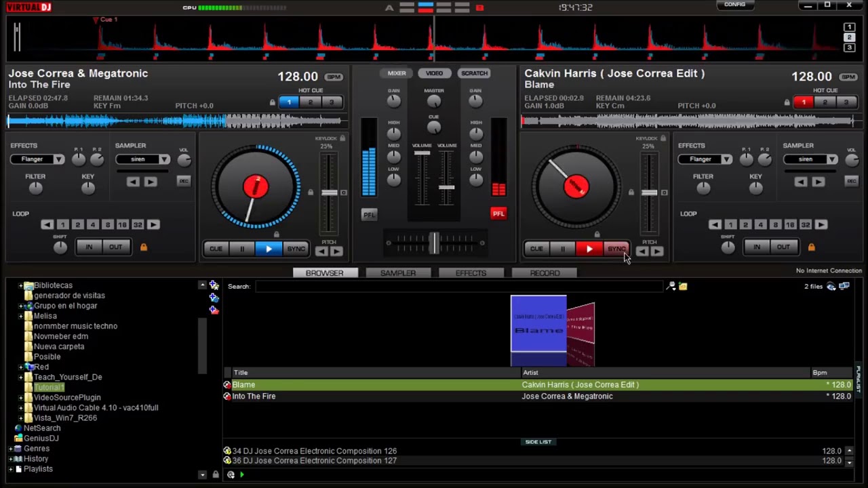Screen dimensions: 868x488
Task: Switch to the RECORD tab
Action: tap(545, 273)
